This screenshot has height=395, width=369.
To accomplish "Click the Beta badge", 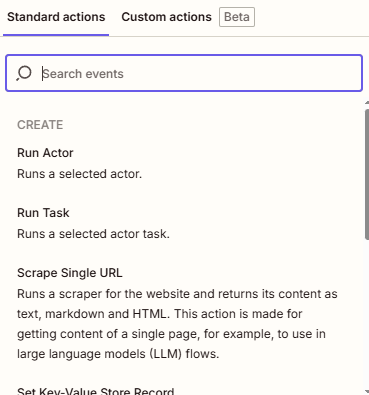I will 237,17.
